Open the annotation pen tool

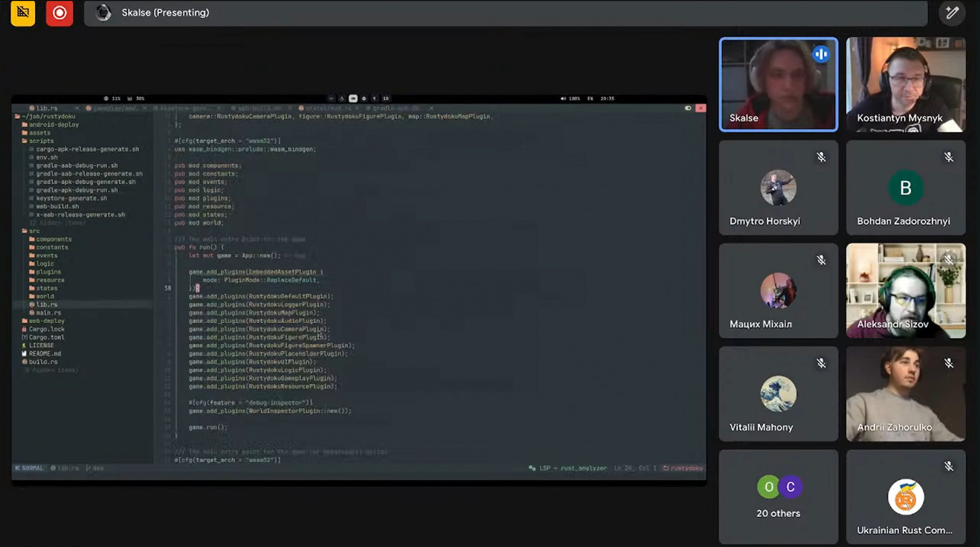tap(952, 13)
